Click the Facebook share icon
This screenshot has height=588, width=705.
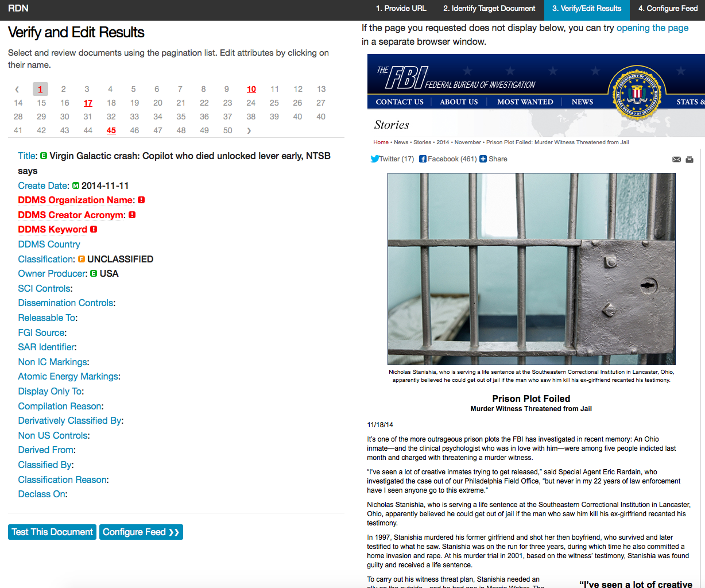pos(423,159)
